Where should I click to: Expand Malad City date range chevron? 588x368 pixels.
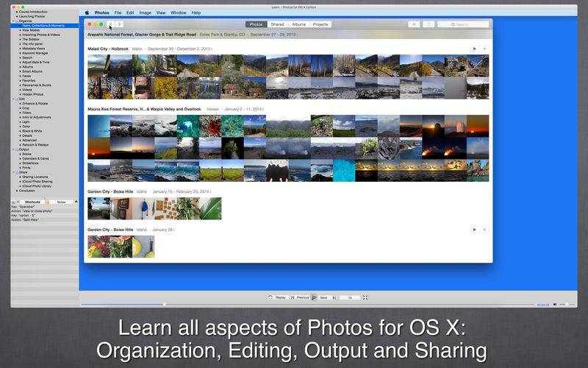tap(212, 49)
